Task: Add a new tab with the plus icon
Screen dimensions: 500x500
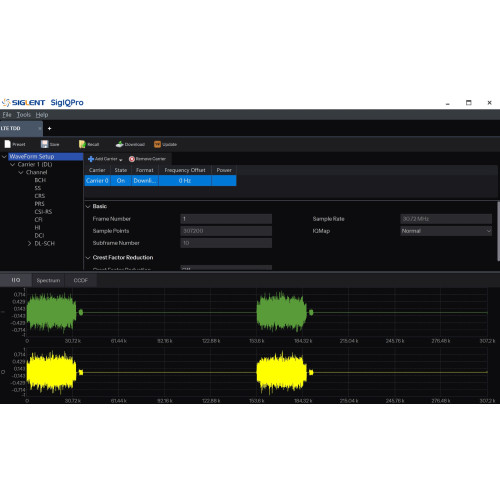Action: tap(49, 128)
